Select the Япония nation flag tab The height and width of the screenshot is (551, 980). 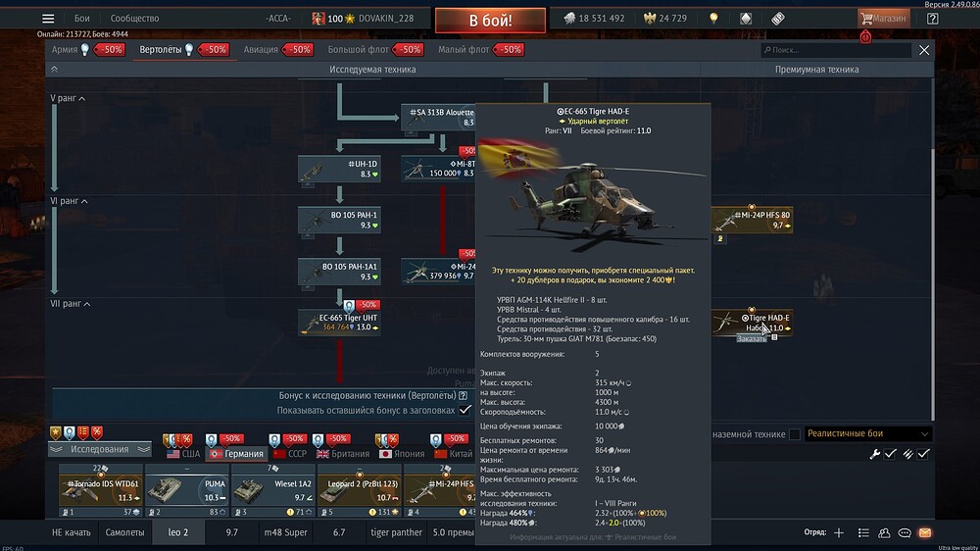(400, 454)
